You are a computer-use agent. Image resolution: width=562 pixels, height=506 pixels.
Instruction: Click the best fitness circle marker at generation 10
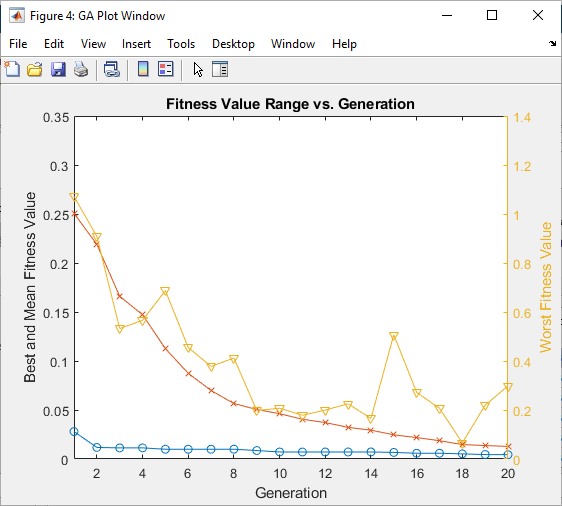[x=280, y=452]
